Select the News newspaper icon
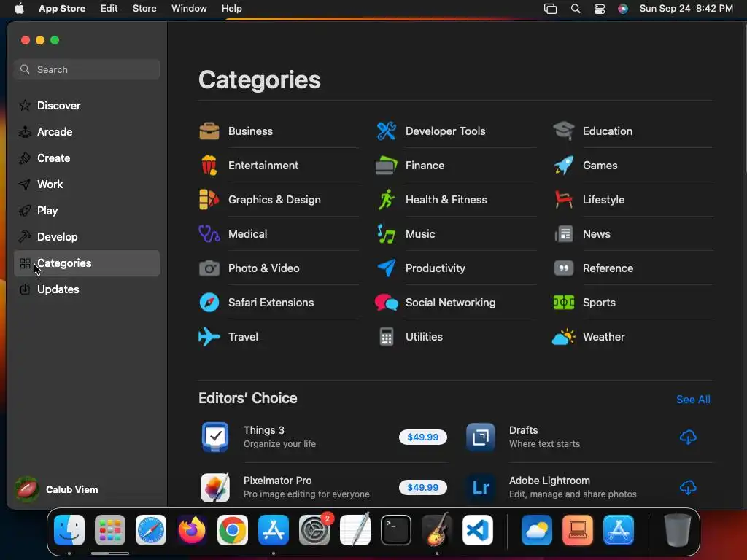Viewport: 747px width, 560px height. click(x=564, y=234)
